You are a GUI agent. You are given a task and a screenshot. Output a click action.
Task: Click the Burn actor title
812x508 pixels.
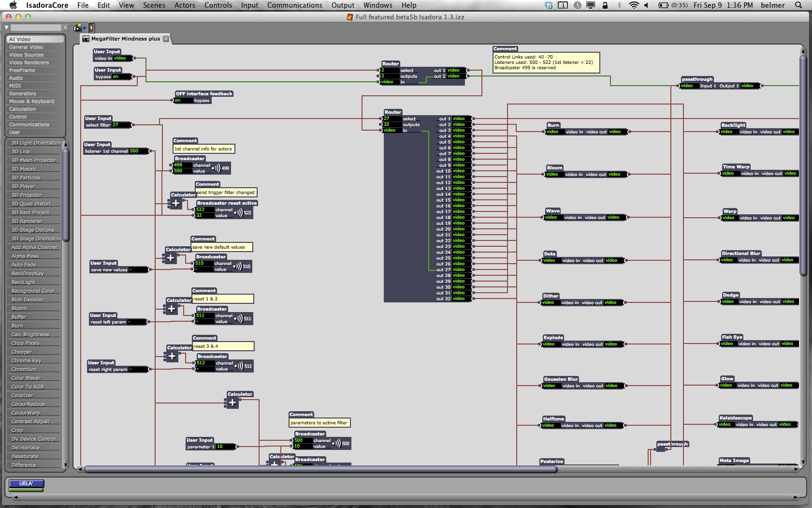point(553,125)
